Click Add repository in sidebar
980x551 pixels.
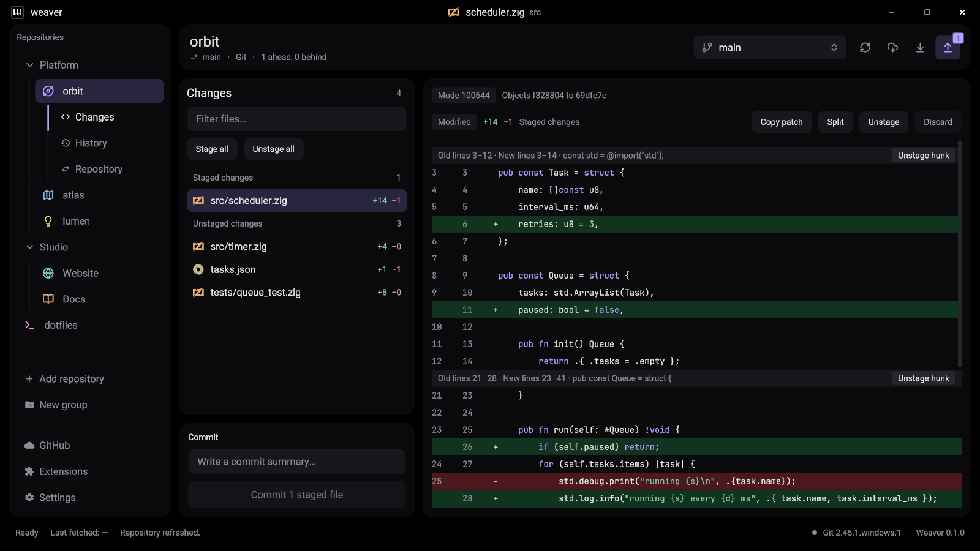[64, 379]
